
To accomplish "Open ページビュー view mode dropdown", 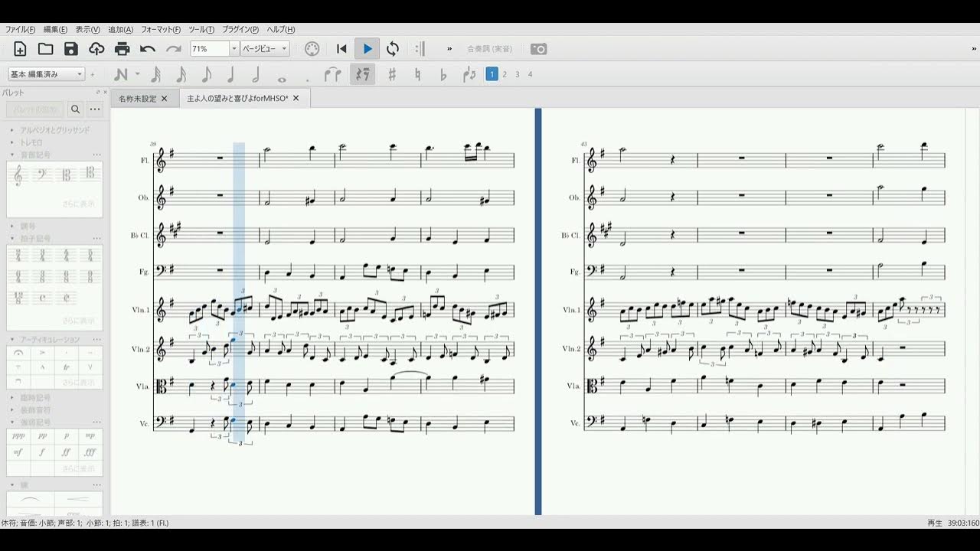I will 265,49.
